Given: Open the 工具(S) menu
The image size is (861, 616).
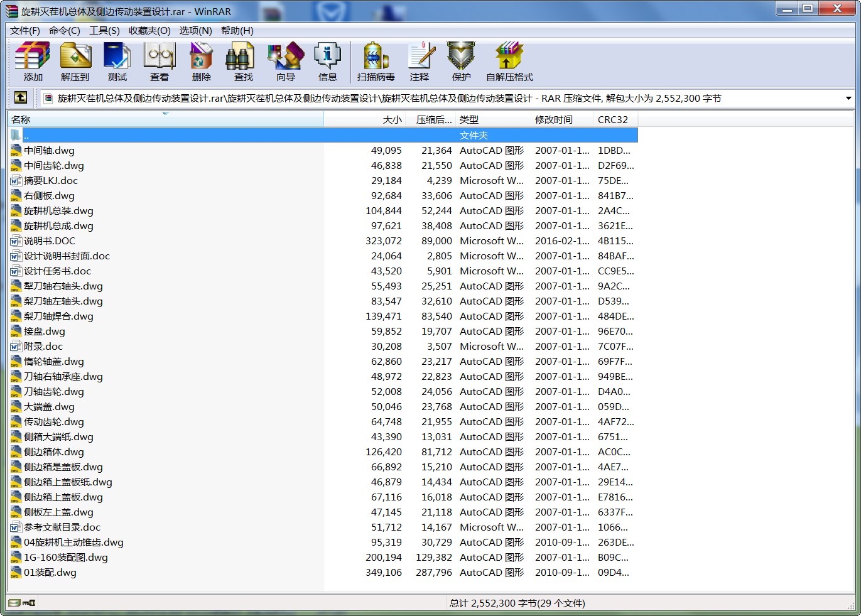Looking at the screenshot, I should pos(104,31).
